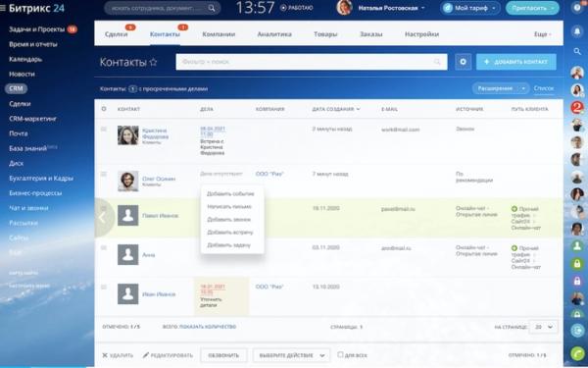Select the checkbox for Олег Осикин row
The image size is (588, 368).
pyautogui.click(x=104, y=175)
